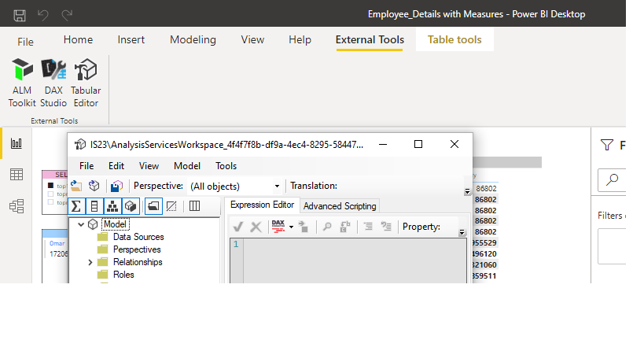
Task: Open Tabular Editor Tools menu
Action: point(226,166)
